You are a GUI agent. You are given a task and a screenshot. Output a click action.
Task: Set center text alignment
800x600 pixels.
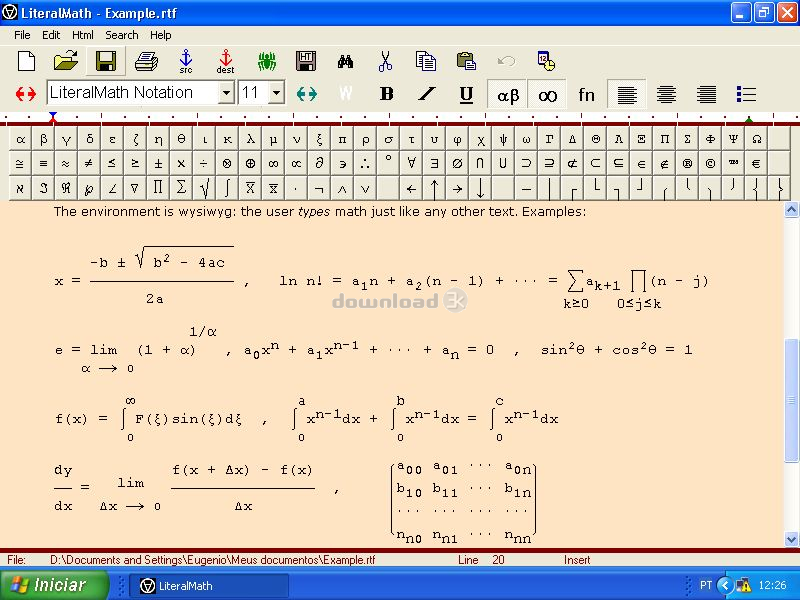(x=666, y=94)
